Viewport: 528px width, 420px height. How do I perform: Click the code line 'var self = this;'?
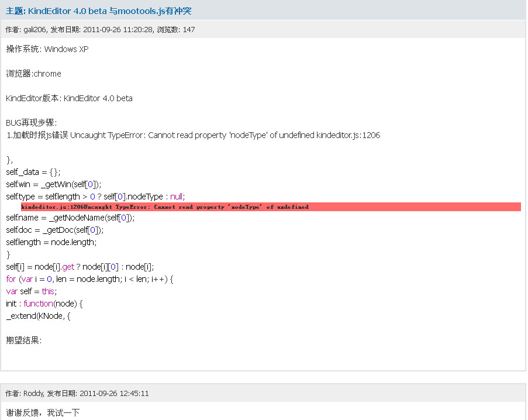(x=32, y=291)
